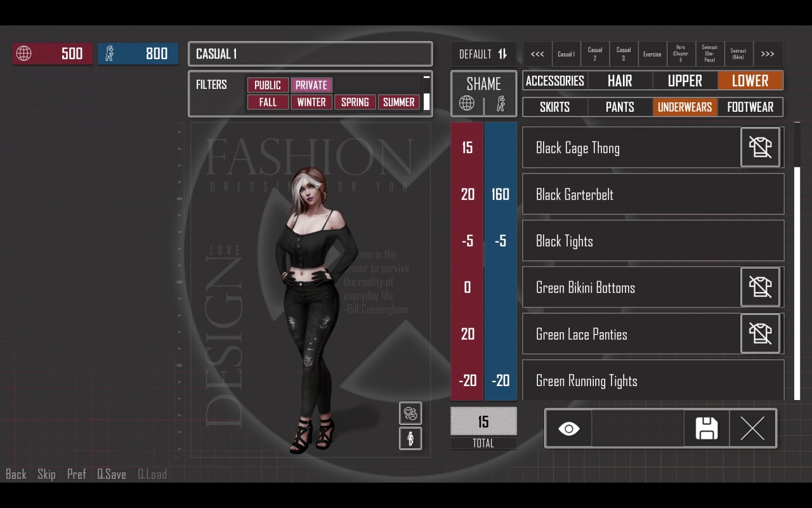Open the DEFAULT sort order dropdown

tap(483, 54)
